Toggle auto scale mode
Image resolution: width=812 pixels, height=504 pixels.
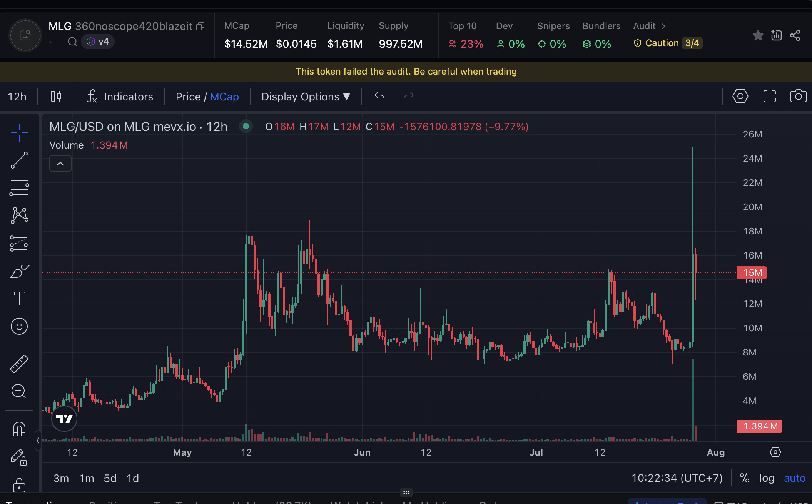795,478
